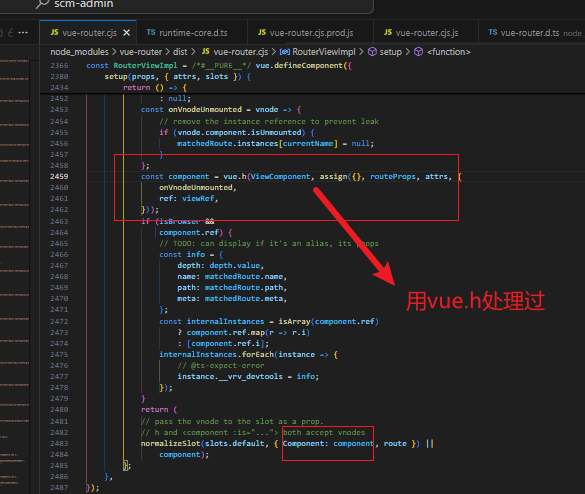Image resolution: width=585 pixels, height=494 pixels.
Task: Switch to vue-router.cjs.prod.js tab
Action: pyautogui.click(x=310, y=33)
